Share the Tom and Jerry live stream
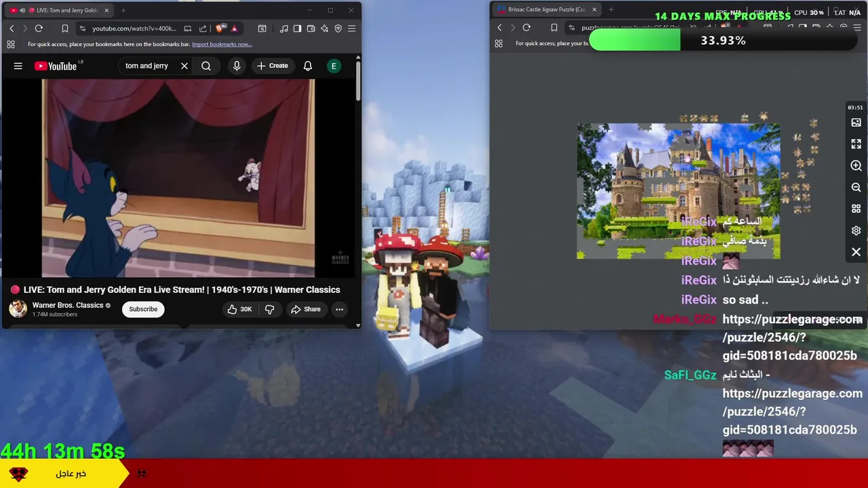Screen dimensions: 868x488 pyautogui.click(x=306, y=309)
